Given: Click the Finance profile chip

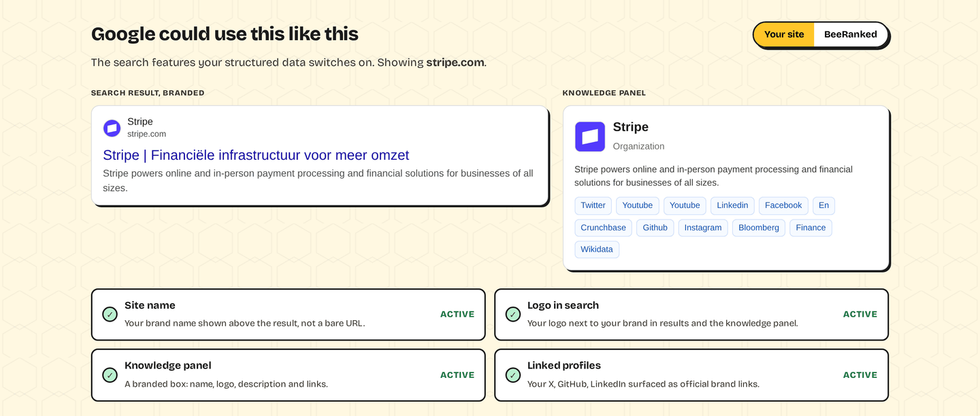Looking at the screenshot, I should click(811, 228).
